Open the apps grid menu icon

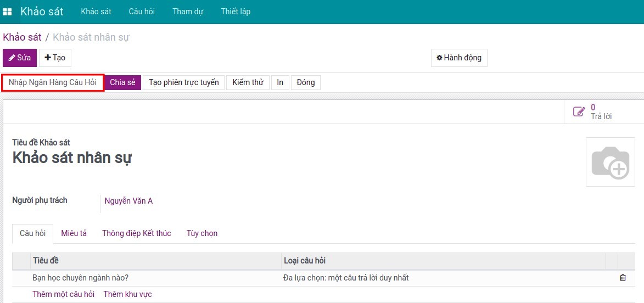pos(7,12)
